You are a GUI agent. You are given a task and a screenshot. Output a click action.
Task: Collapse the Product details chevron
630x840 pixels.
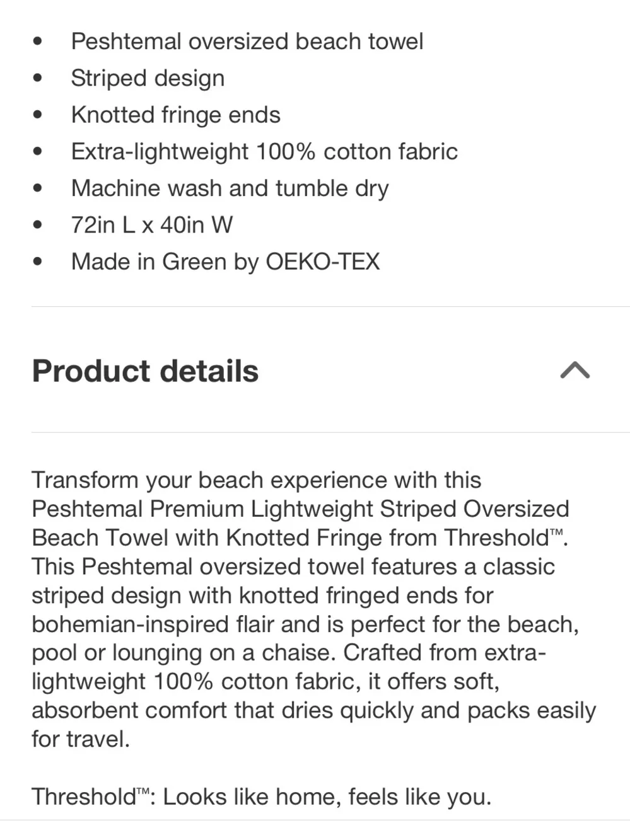tap(575, 370)
